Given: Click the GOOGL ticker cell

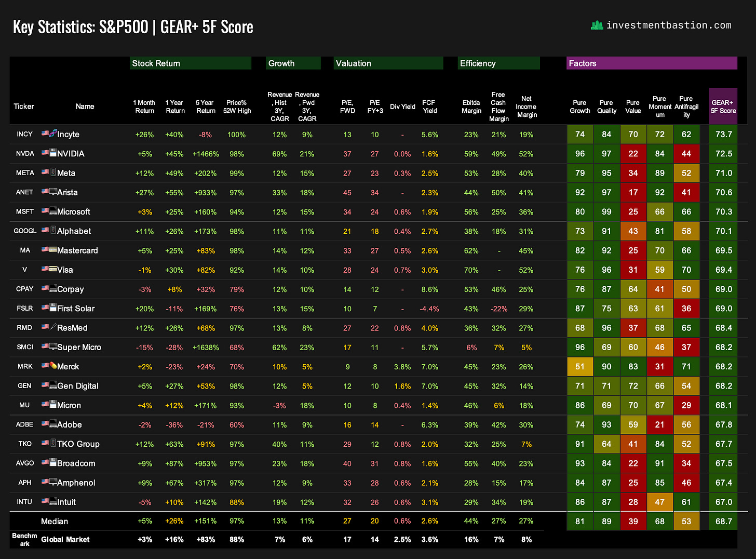Looking at the screenshot, I should 25,231.
